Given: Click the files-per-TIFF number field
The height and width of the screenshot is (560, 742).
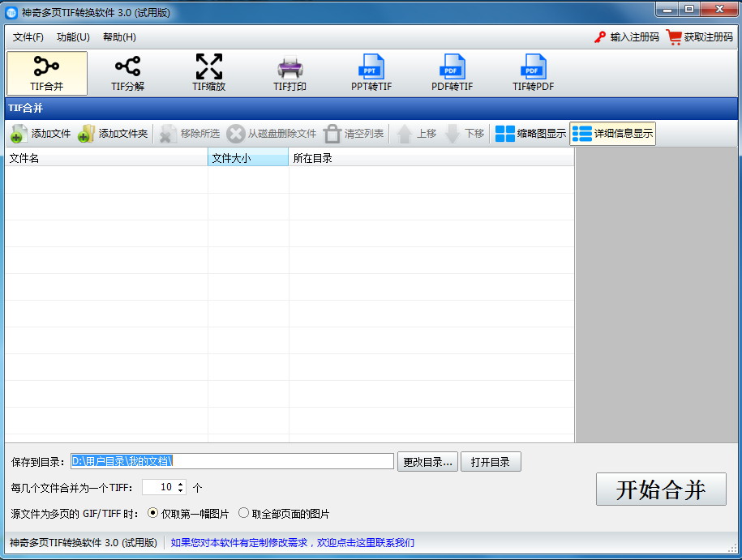Looking at the screenshot, I should (159, 487).
